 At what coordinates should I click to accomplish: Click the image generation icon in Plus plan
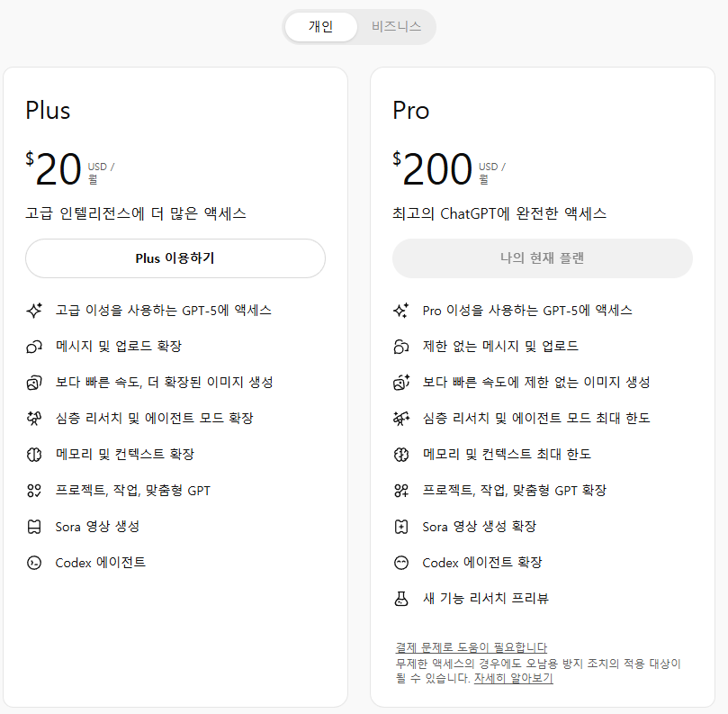[34, 383]
